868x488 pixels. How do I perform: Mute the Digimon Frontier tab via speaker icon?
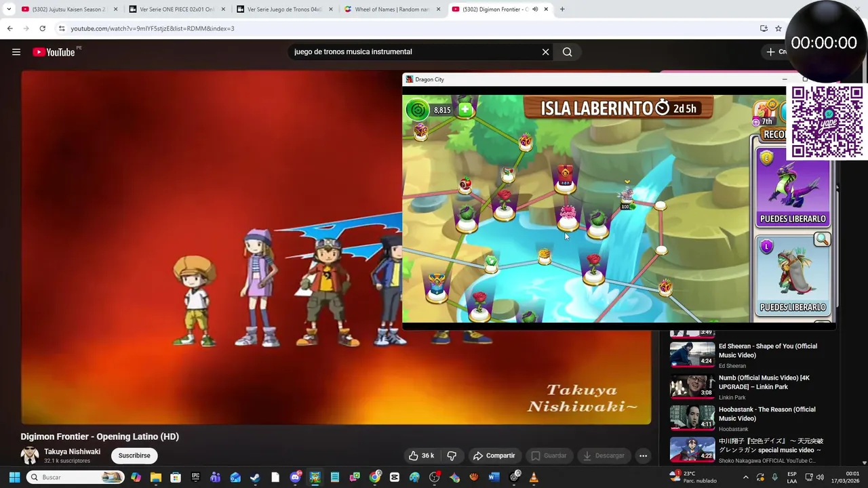click(535, 9)
